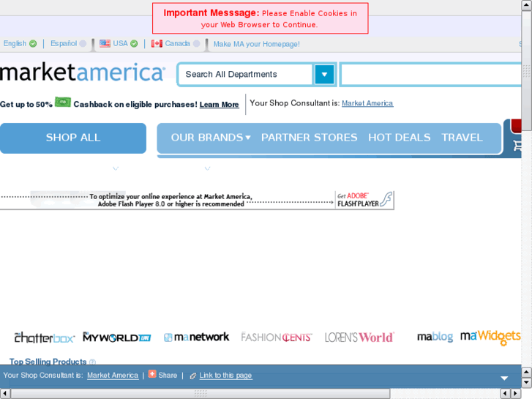
Task: Open the TRAVEL menu item
Action: click(462, 138)
